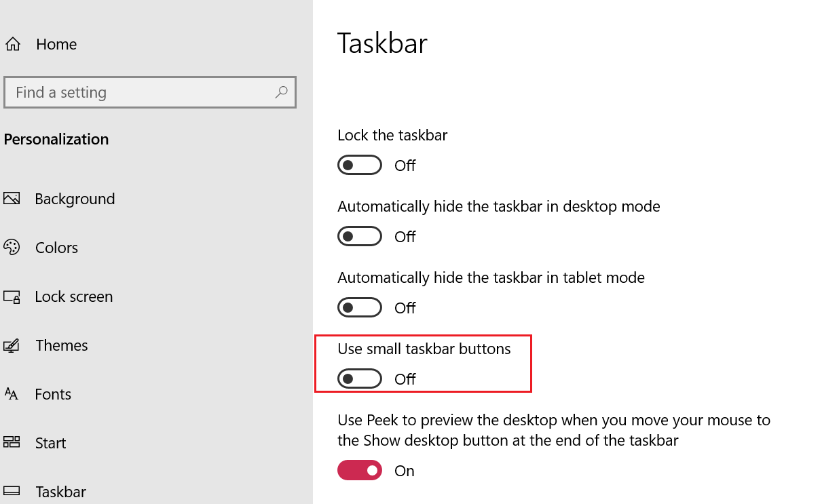The width and height of the screenshot is (839, 504).
Task: Go back to Settings Home
Action: tap(56, 43)
